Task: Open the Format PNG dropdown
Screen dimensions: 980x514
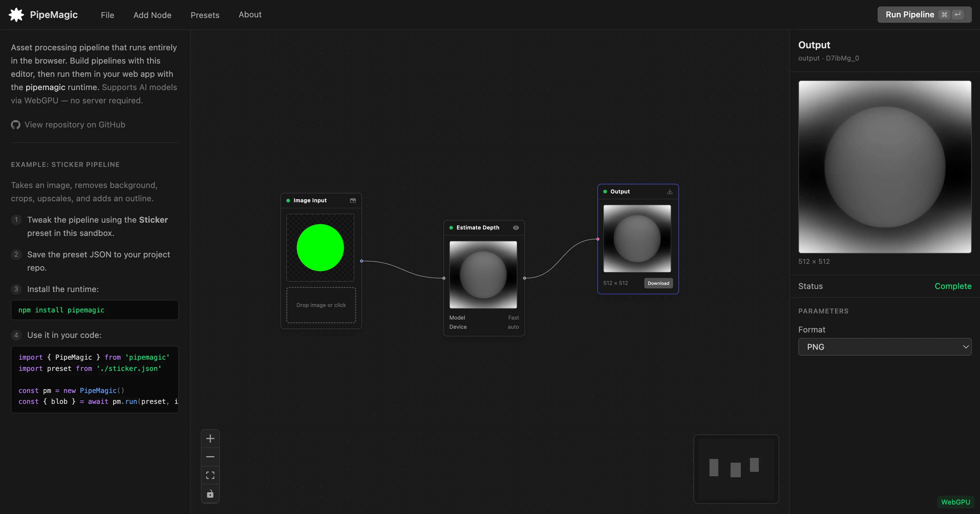Action: [884, 347]
